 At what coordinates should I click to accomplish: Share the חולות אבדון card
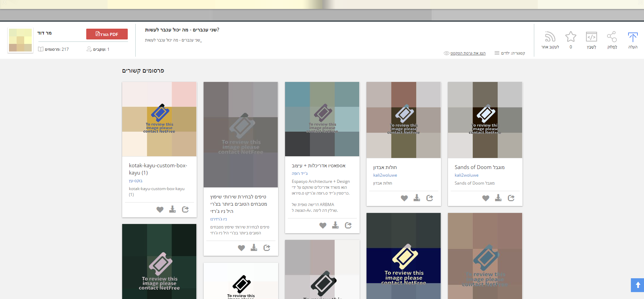[x=430, y=198]
